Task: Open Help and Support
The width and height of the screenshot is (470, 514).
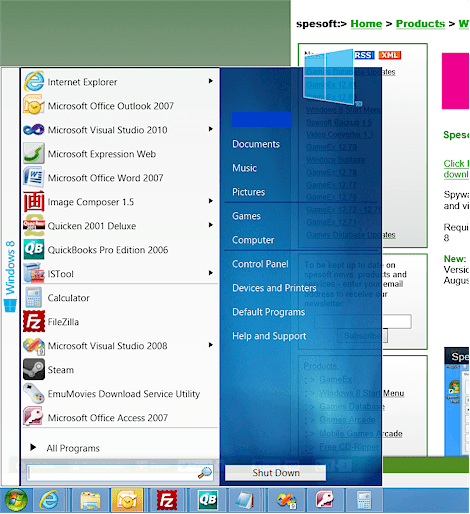Action: click(x=269, y=336)
